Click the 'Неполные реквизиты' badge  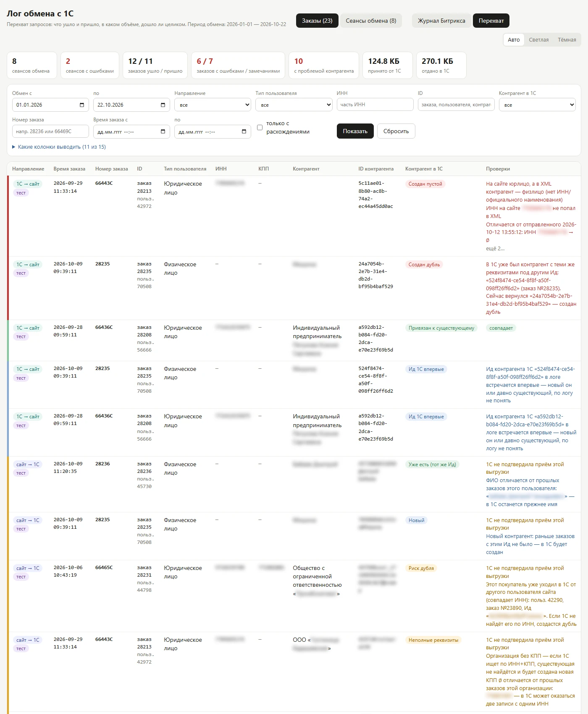(x=433, y=640)
